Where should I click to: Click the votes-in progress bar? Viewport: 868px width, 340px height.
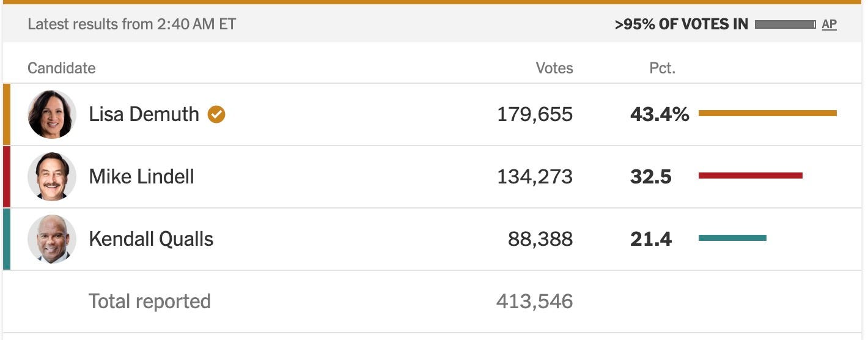[785, 24]
